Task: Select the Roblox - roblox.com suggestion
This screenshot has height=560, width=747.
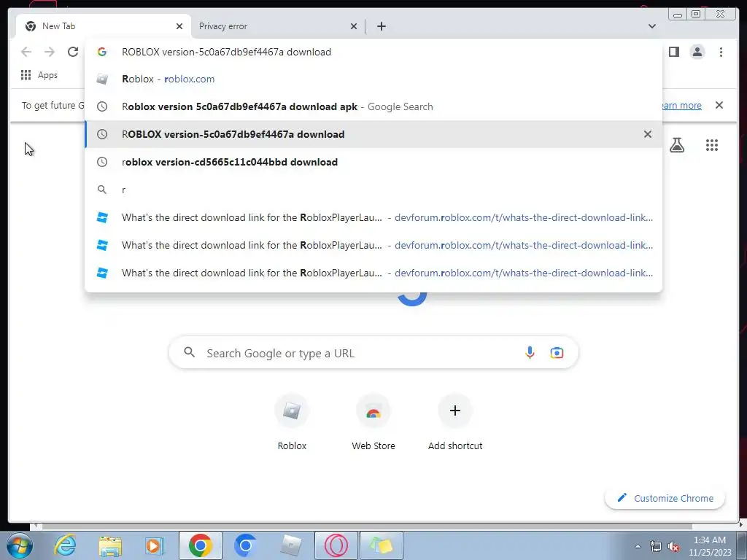Action: click(373, 79)
